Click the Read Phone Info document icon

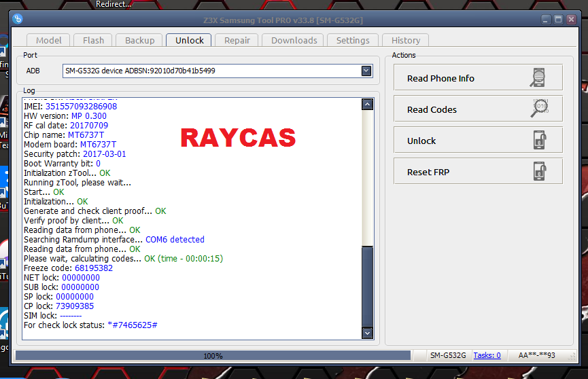[538, 77]
